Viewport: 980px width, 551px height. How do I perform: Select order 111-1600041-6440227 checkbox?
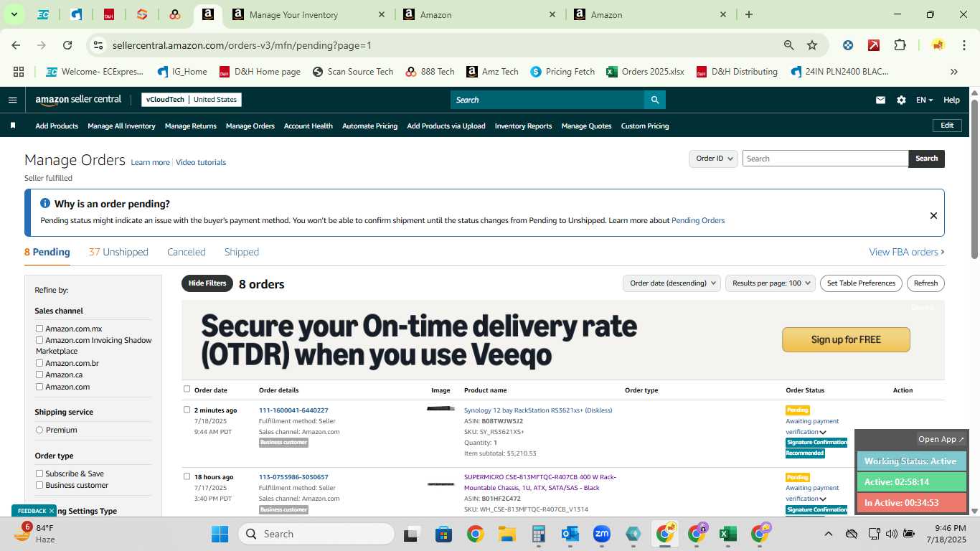[x=187, y=410]
